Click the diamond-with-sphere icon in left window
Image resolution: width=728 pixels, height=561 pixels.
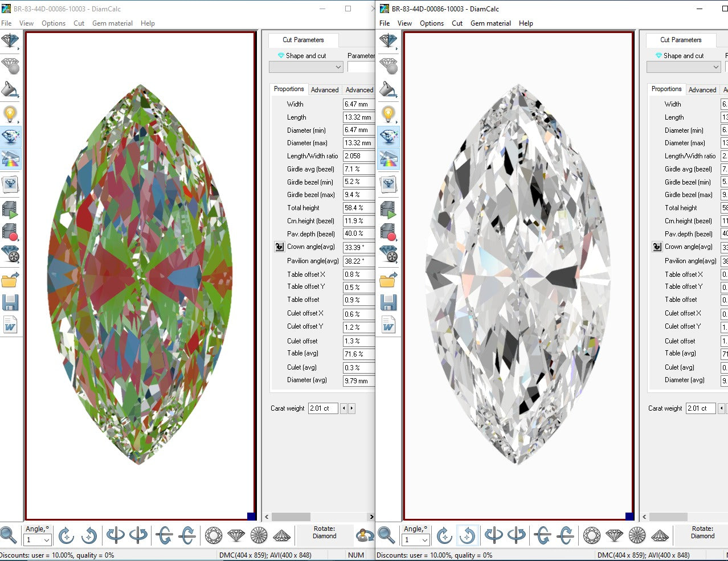pos(10,65)
